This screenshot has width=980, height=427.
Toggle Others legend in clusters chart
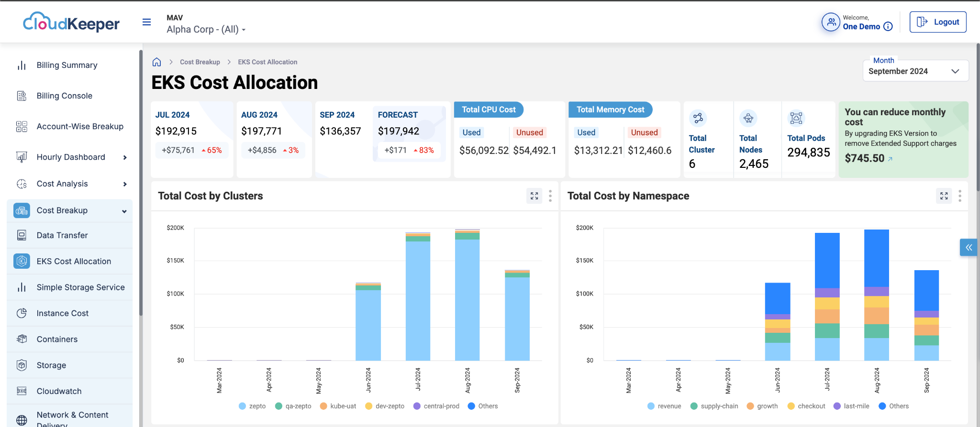pyautogui.click(x=483, y=406)
